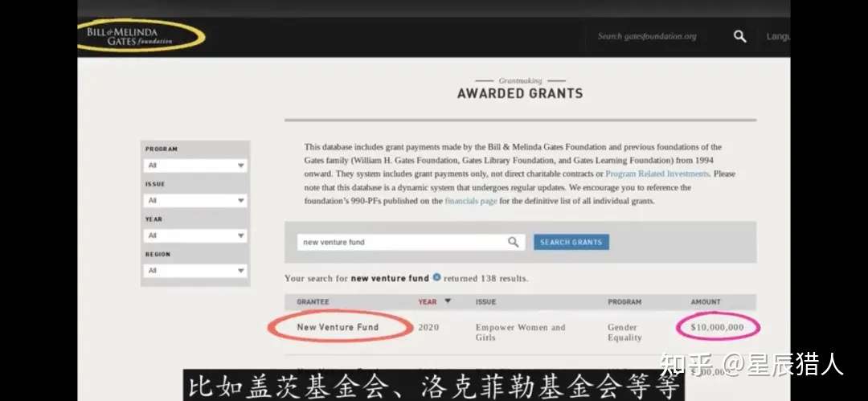The width and height of the screenshot is (868, 401).
Task: Open the New Venture Fund grantee link
Action: pyautogui.click(x=338, y=327)
